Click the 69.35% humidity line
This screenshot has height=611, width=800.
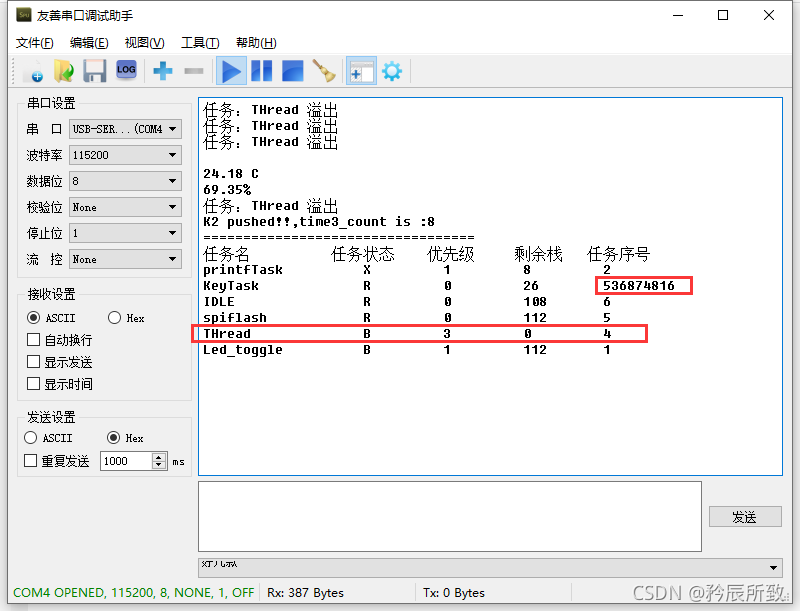[x=227, y=190]
